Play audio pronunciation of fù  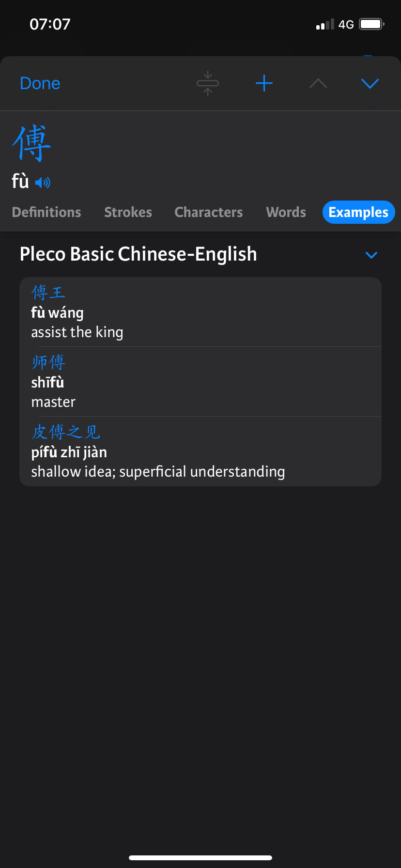click(x=43, y=182)
